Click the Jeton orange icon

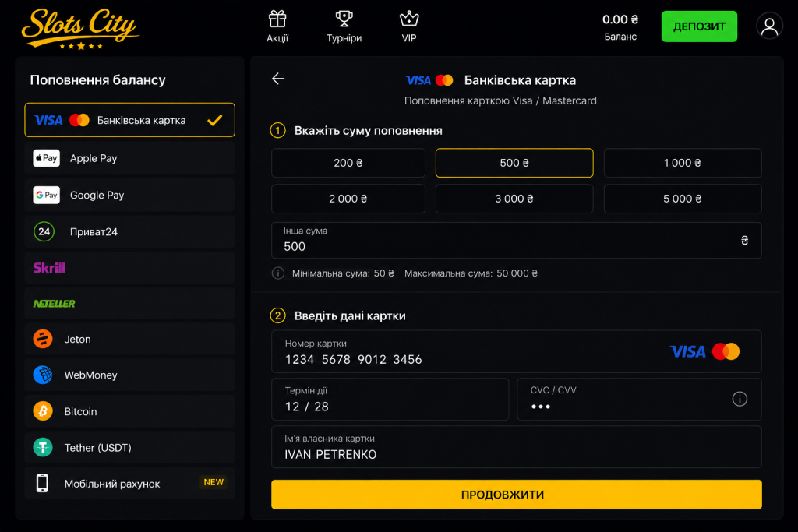[x=43, y=339]
